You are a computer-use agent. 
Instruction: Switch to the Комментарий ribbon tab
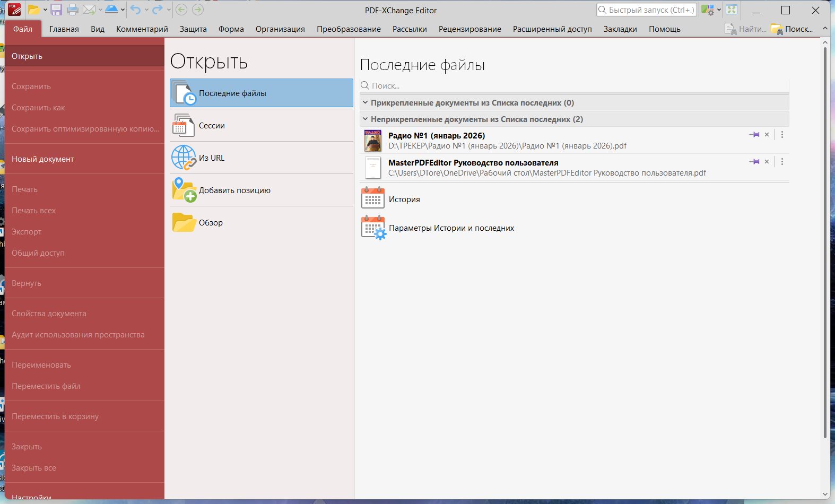[142, 29]
